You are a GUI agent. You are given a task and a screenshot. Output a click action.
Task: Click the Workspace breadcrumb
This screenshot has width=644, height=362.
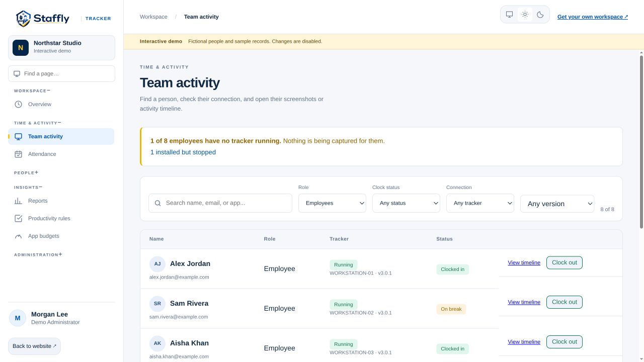[153, 17]
